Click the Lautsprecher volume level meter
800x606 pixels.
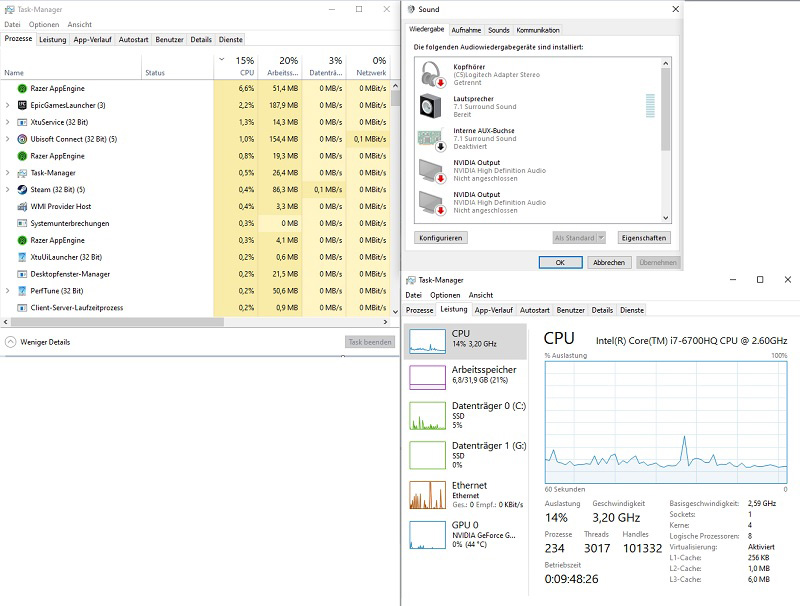[650, 106]
